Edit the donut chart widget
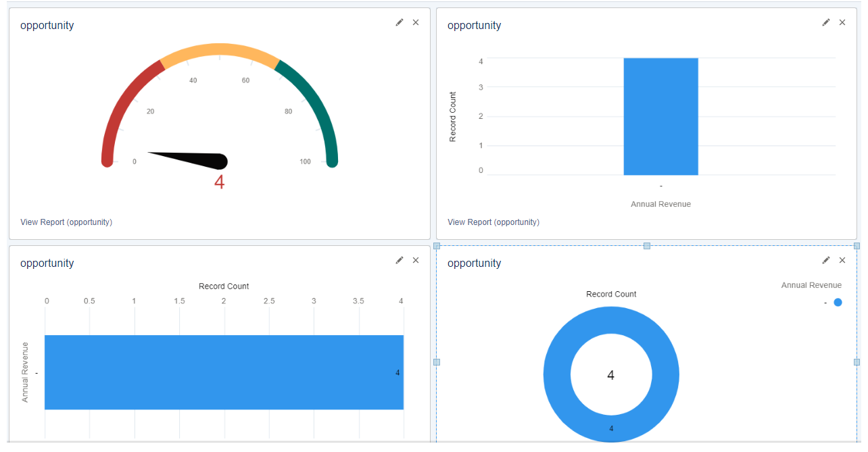This screenshot has width=868, height=452. 825,260
